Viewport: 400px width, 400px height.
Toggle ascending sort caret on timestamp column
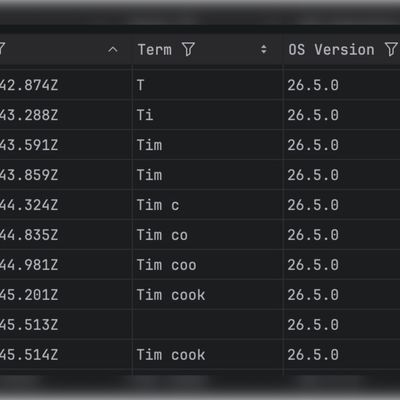(113, 50)
